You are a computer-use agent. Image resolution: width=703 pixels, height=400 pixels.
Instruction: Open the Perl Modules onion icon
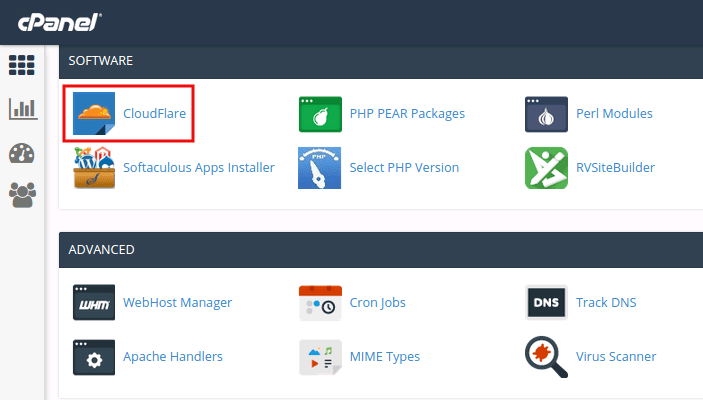[546, 114]
